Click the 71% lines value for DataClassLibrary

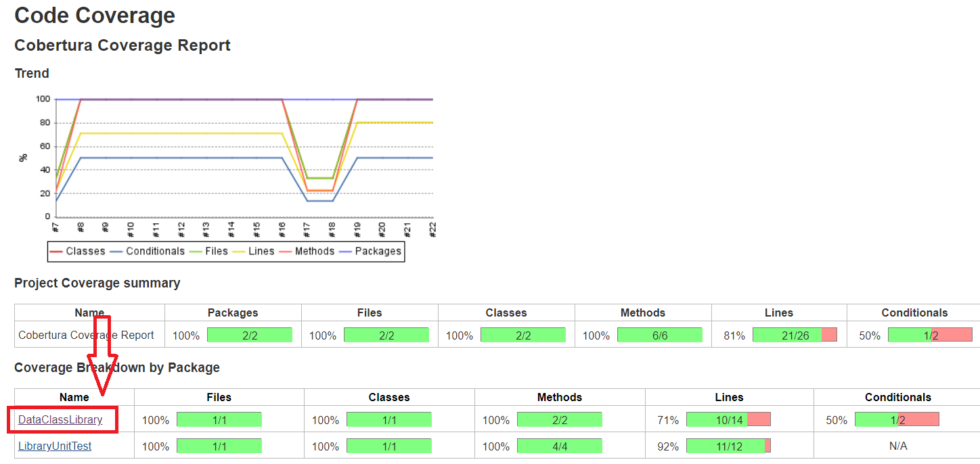[x=668, y=420]
